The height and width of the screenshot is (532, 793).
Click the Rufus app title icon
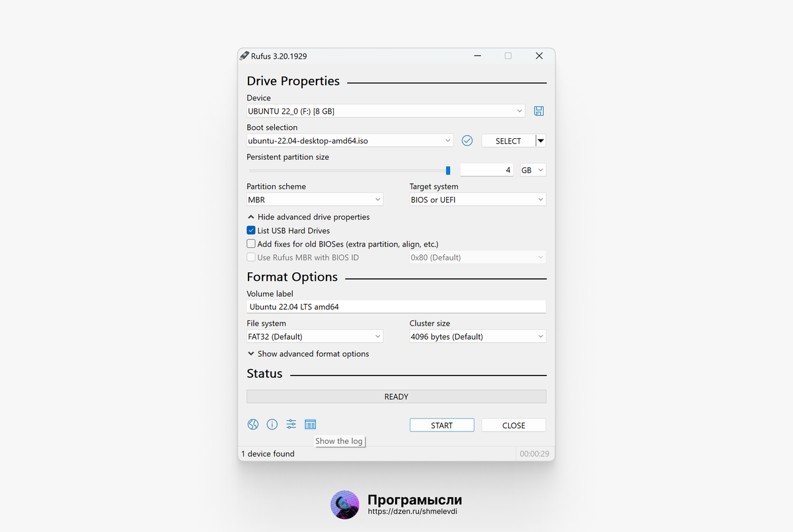click(x=245, y=56)
